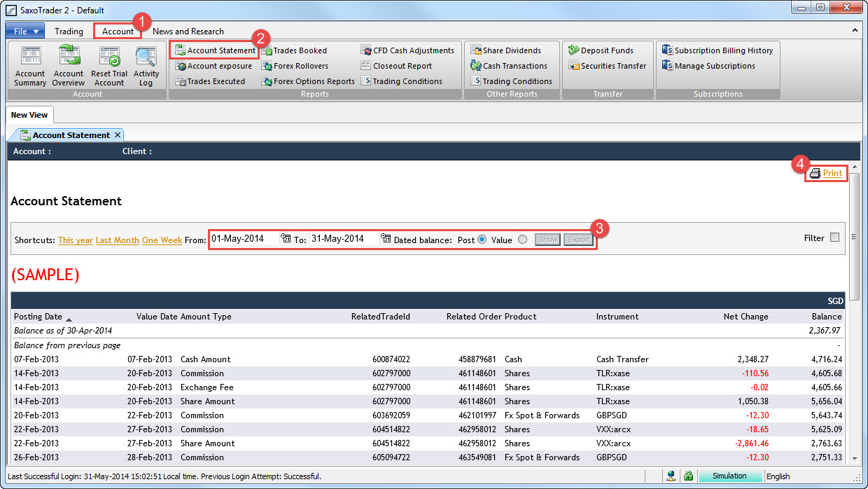Image resolution: width=868 pixels, height=489 pixels.
Task: Click the Show button
Action: point(547,240)
